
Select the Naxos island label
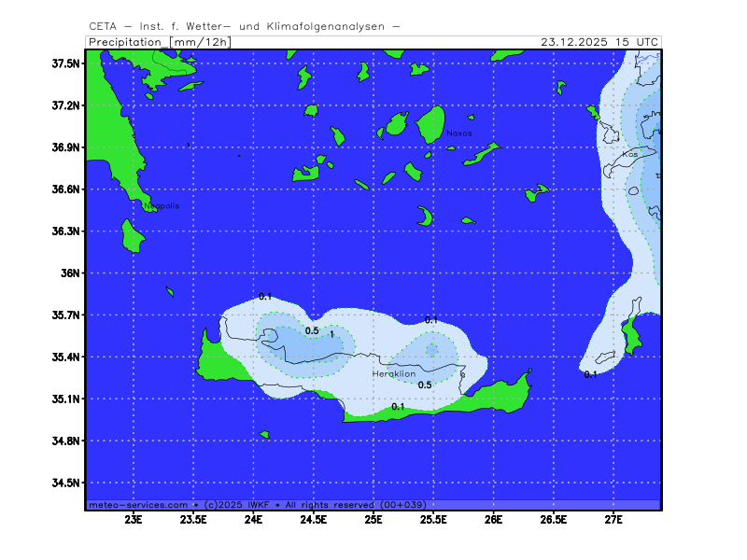(x=458, y=133)
